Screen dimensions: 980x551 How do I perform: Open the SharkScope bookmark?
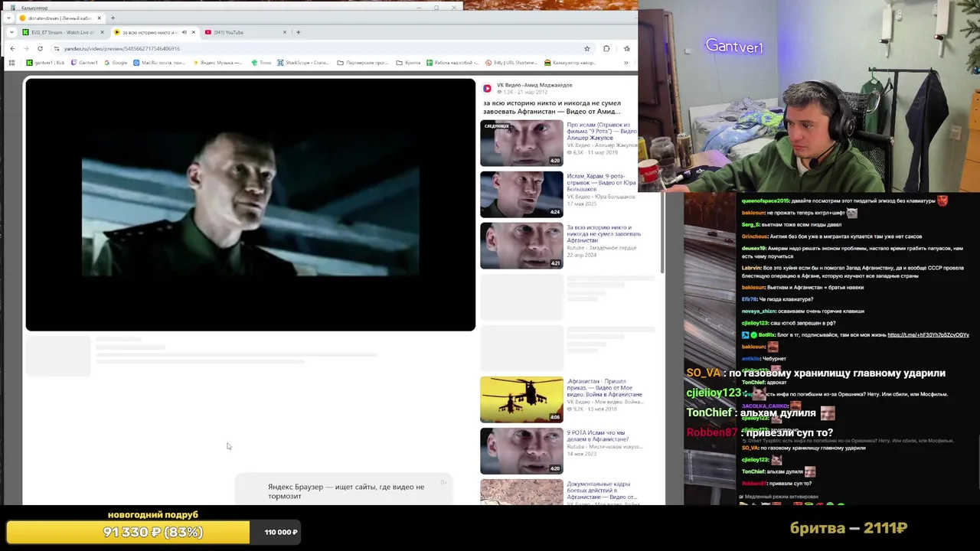pyautogui.click(x=303, y=63)
